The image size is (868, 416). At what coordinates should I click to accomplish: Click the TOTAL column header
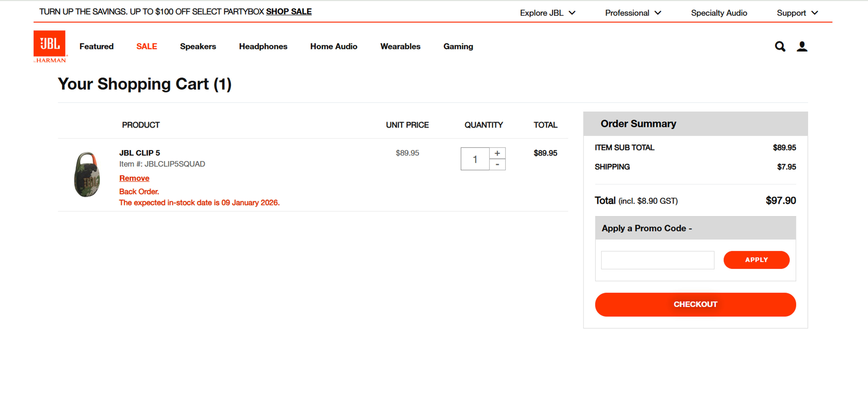pyautogui.click(x=545, y=125)
